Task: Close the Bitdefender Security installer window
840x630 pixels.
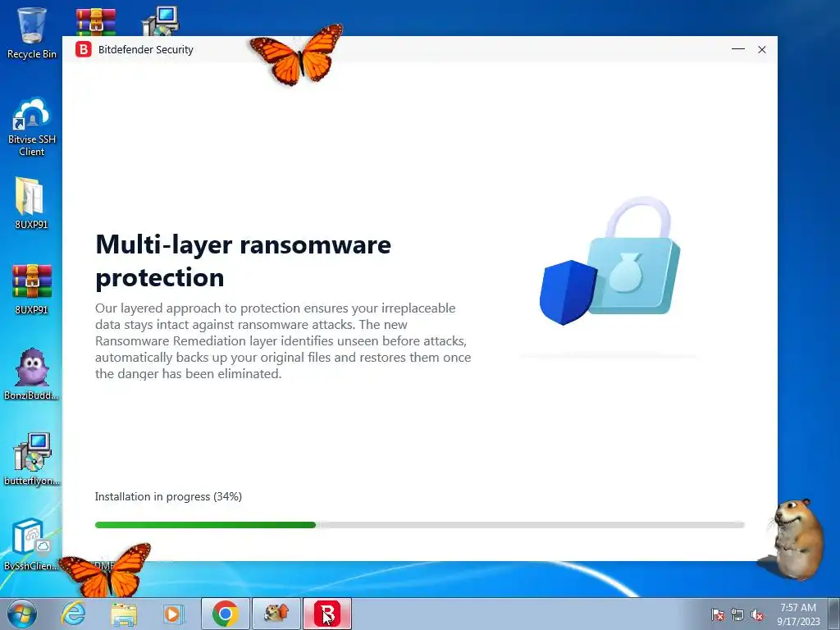Action: 762,49
